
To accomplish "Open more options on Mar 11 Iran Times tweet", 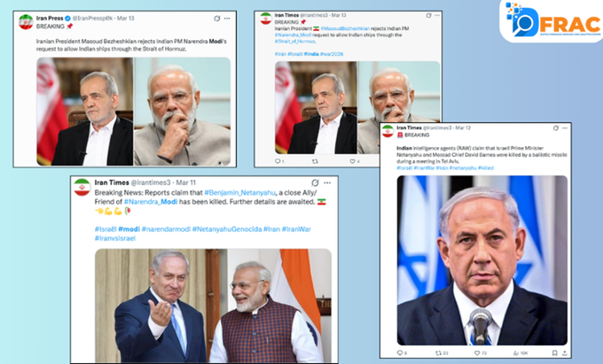I will pos(327,182).
